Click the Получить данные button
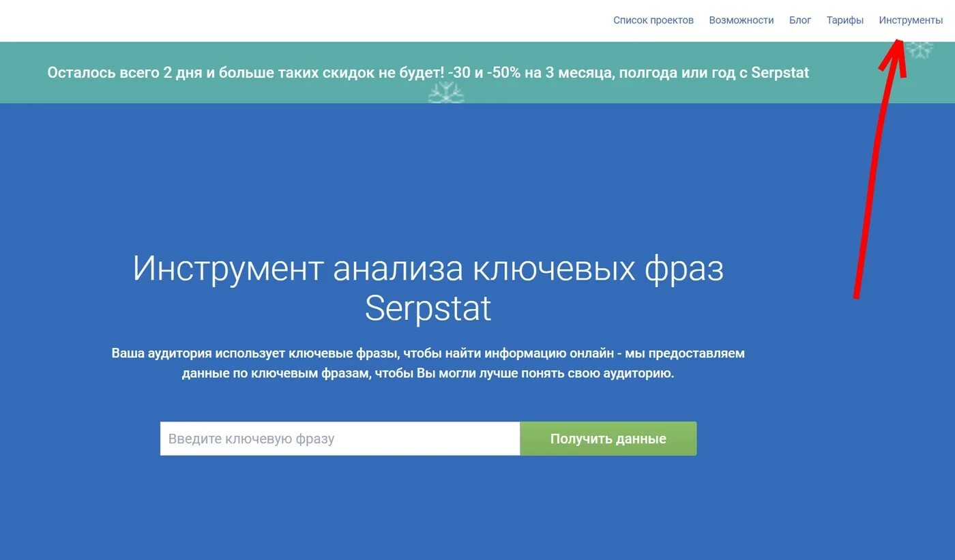The height and width of the screenshot is (560, 955). [x=608, y=439]
